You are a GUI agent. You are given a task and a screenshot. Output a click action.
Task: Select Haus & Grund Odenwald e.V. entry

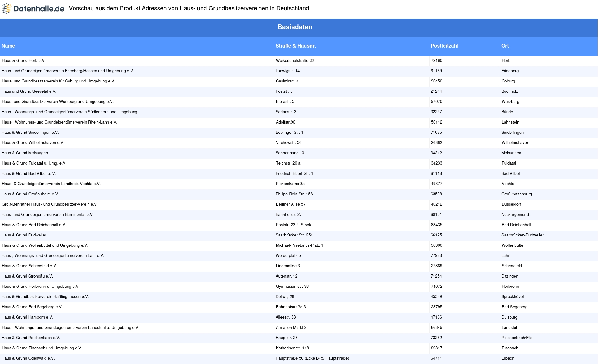point(28,358)
